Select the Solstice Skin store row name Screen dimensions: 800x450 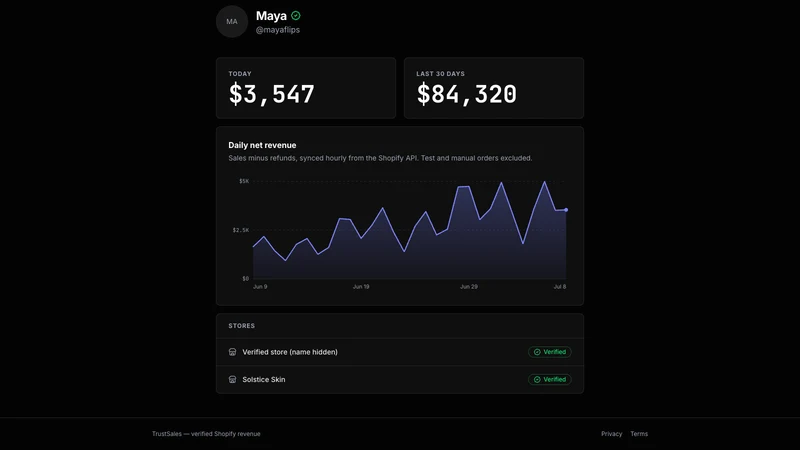[264, 380]
